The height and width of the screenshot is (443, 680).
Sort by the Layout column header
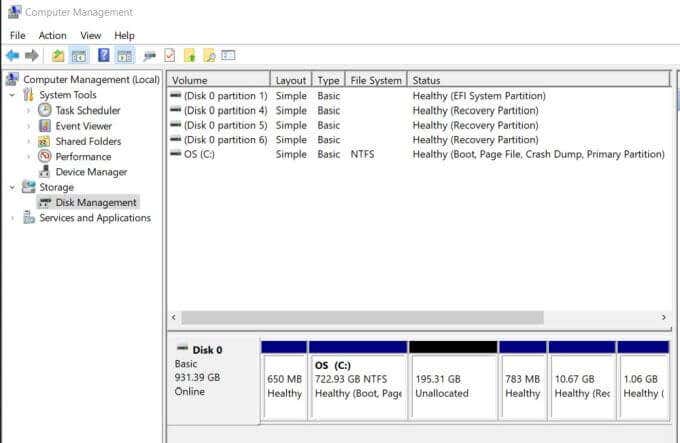click(x=291, y=80)
